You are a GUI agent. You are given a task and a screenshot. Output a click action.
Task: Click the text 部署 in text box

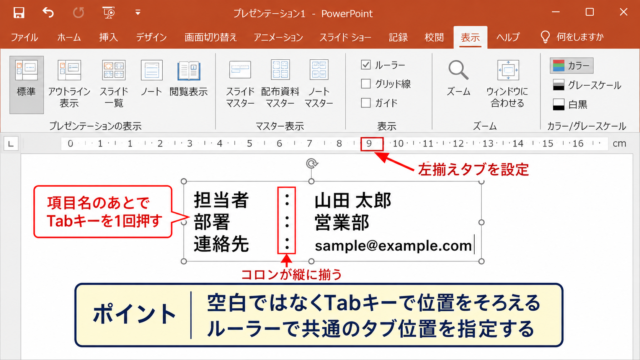(x=212, y=222)
